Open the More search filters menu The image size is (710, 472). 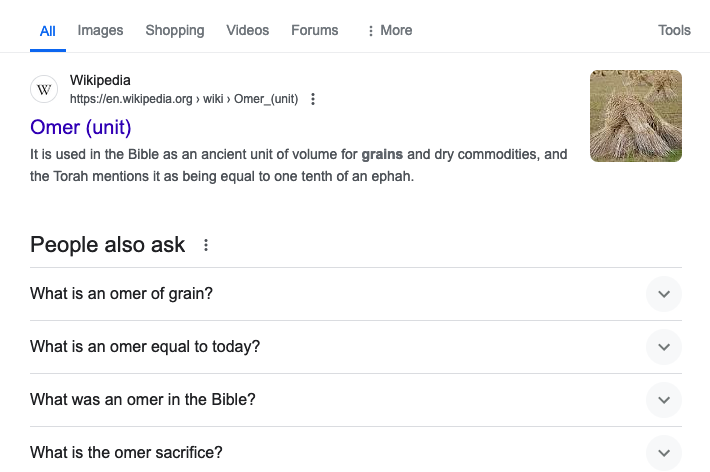click(x=390, y=30)
